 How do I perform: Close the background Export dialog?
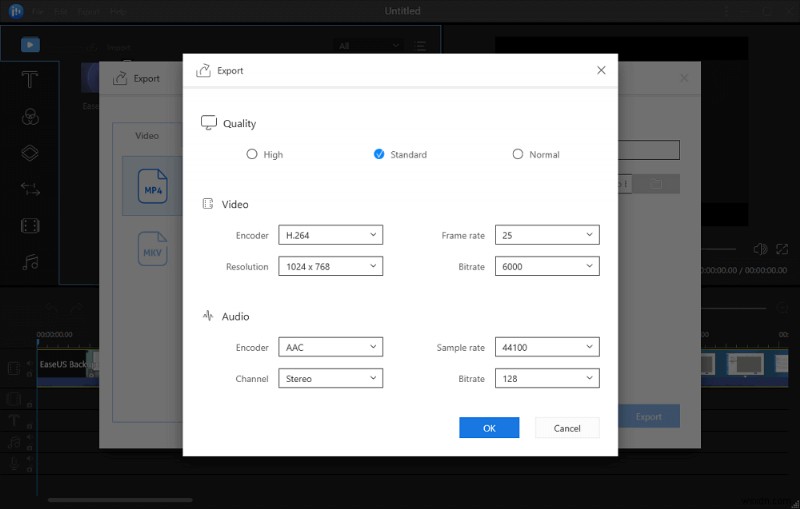[684, 78]
